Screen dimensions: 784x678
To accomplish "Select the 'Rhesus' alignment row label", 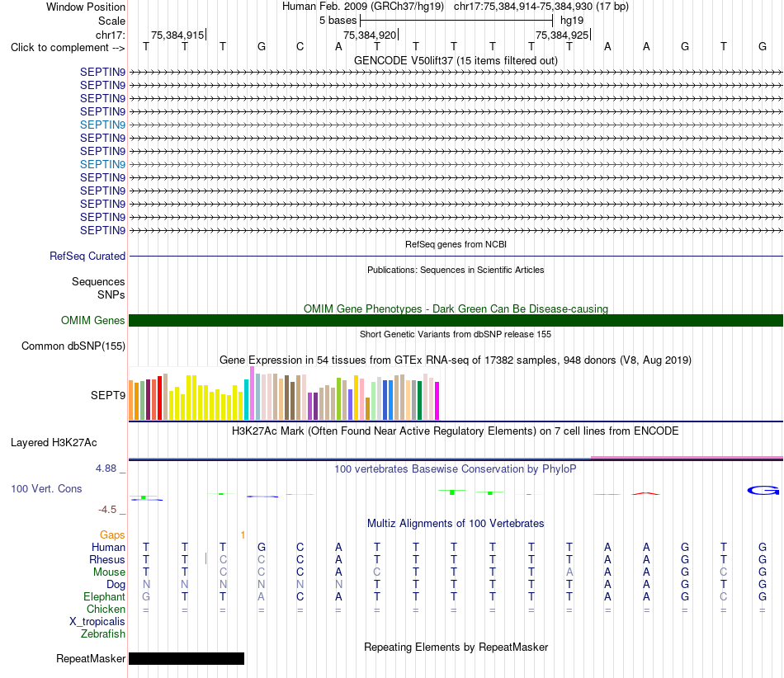I will (x=107, y=559).
